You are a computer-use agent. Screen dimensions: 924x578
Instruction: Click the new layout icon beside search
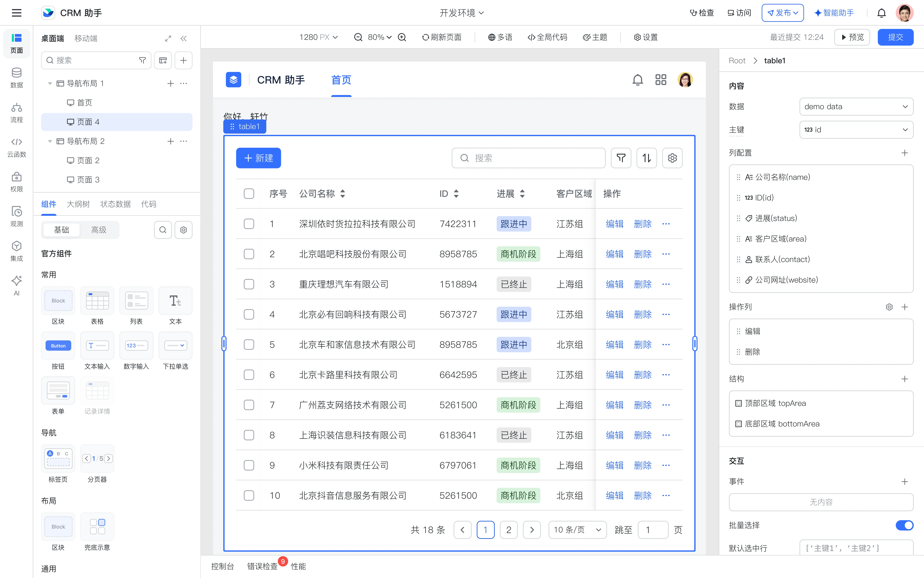pos(163,60)
